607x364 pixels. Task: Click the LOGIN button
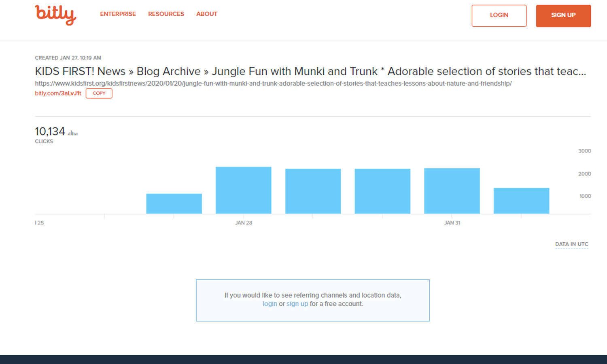499,15
